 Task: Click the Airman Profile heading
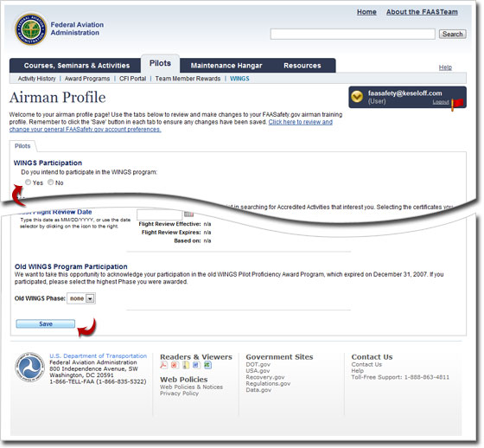coord(58,98)
